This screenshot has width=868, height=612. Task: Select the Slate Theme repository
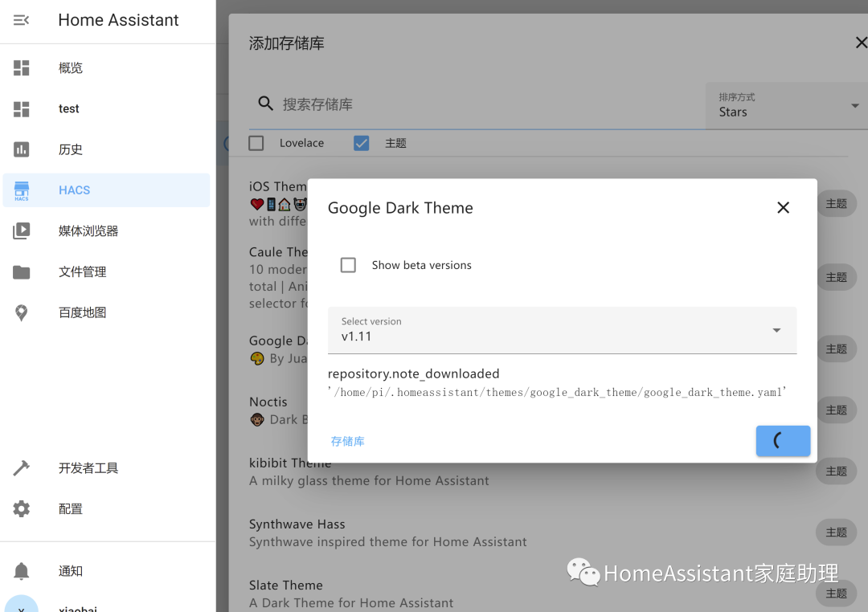pos(548,594)
